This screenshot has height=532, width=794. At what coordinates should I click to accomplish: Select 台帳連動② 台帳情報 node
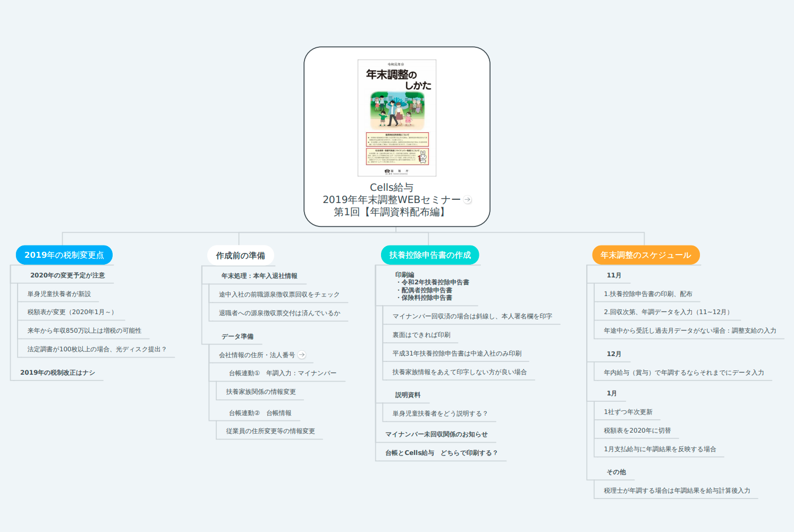click(260, 413)
